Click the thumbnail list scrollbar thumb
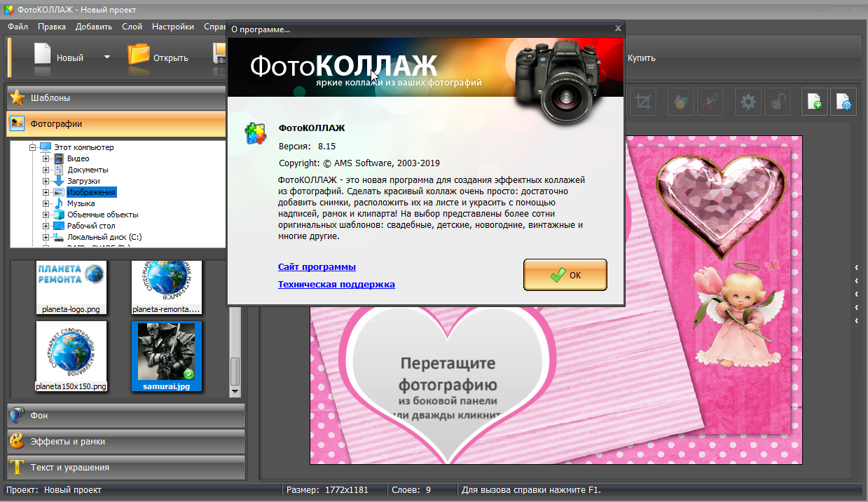 (x=235, y=372)
